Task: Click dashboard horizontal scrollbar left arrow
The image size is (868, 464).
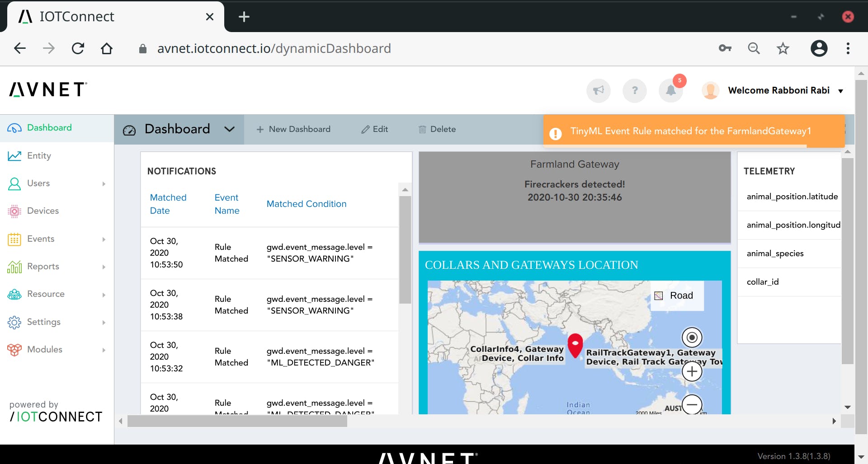Action: [x=121, y=421]
